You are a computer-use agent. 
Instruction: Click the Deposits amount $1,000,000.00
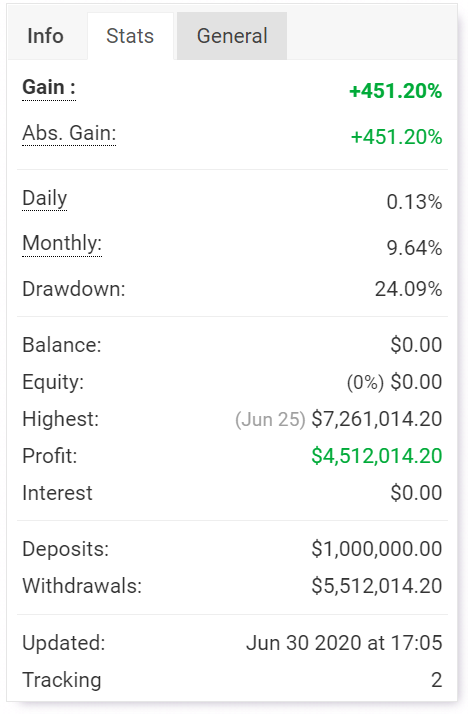pyautogui.click(x=376, y=549)
